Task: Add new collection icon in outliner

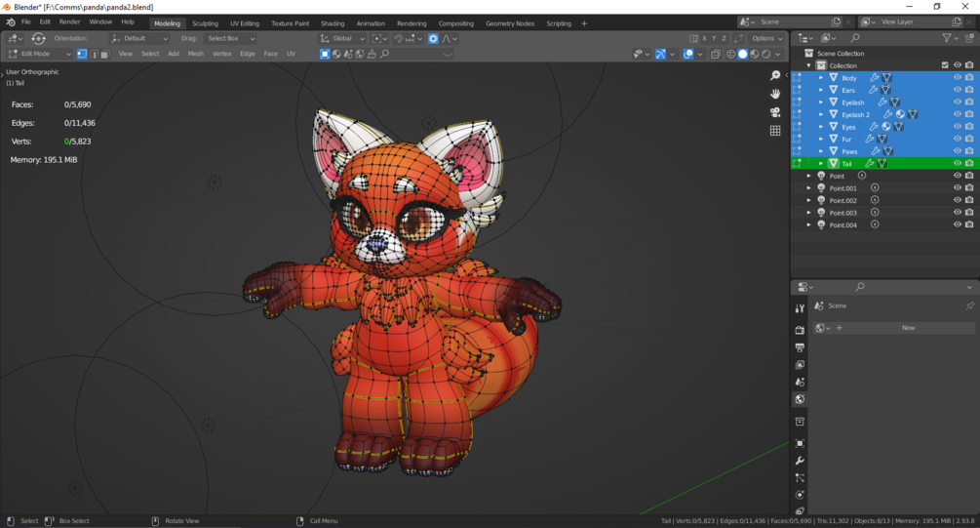Action: click(x=969, y=38)
